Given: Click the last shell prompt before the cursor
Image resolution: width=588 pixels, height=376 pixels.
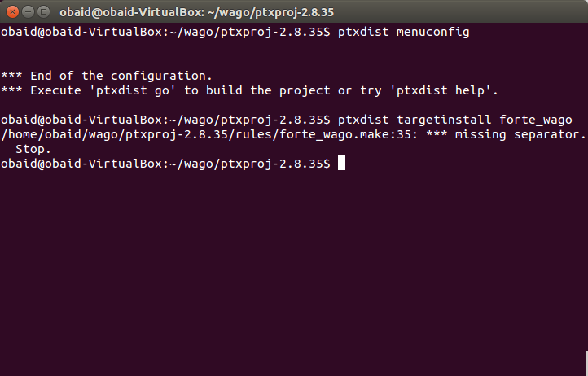Looking at the screenshot, I should [x=166, y=164].
